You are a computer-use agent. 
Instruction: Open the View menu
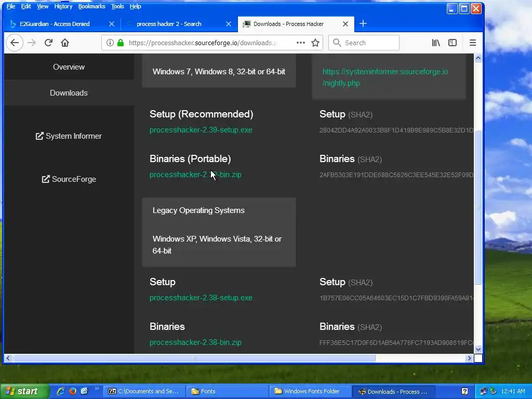43,6
